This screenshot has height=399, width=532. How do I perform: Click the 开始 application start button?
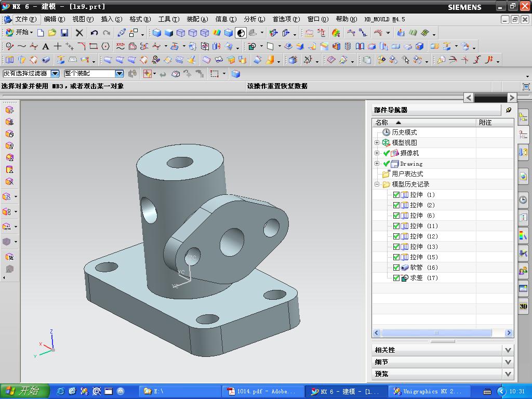coord(20,33)
